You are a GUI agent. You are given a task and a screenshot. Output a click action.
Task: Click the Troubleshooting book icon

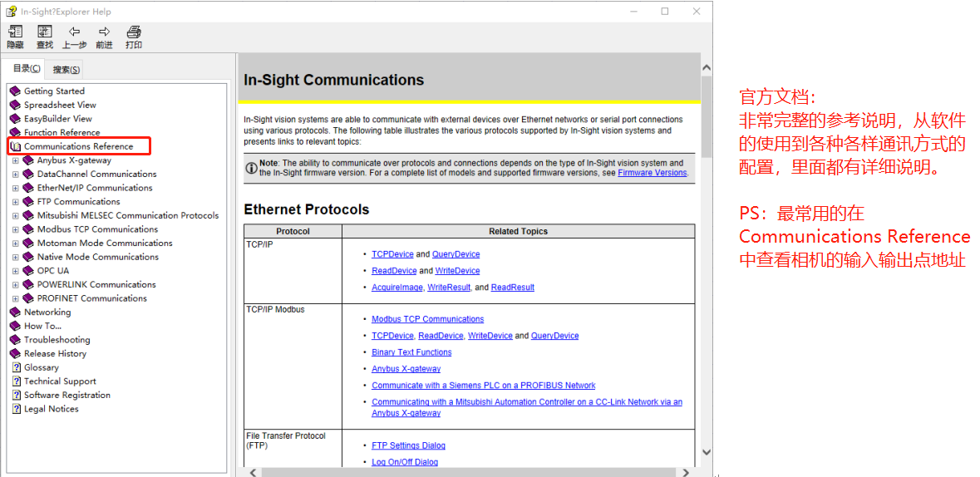coord(16,339)
